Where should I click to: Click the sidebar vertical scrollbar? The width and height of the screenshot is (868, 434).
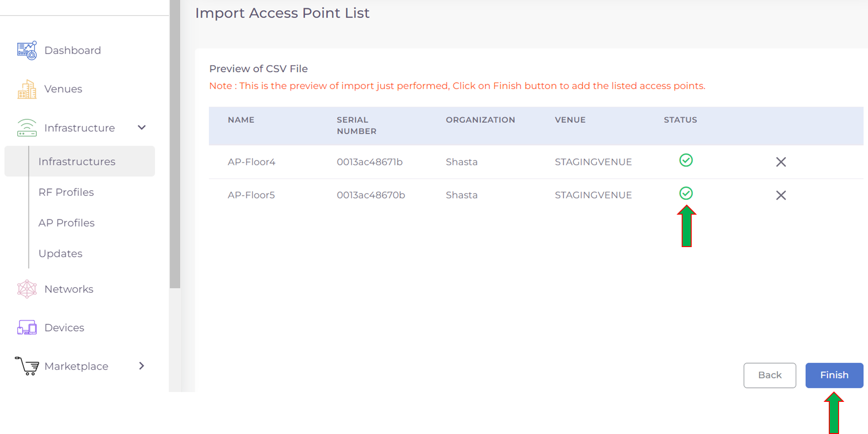pyautogui.click(x=175, y=145)
